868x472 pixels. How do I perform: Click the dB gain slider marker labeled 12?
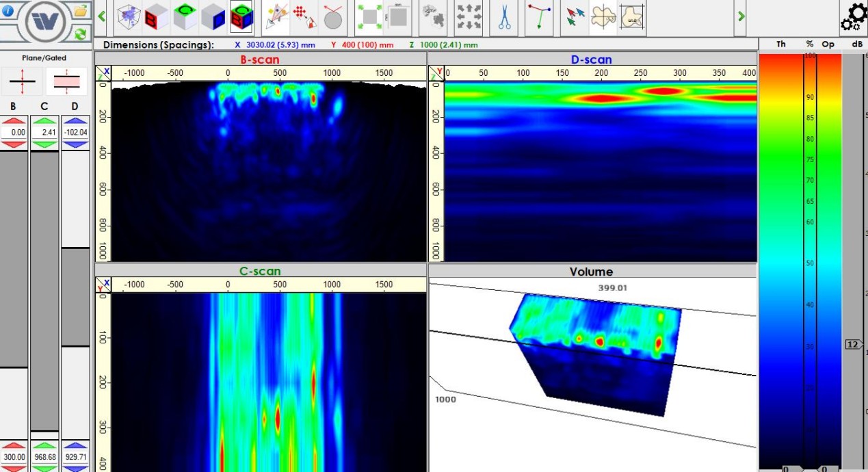[x=853, y=344]
